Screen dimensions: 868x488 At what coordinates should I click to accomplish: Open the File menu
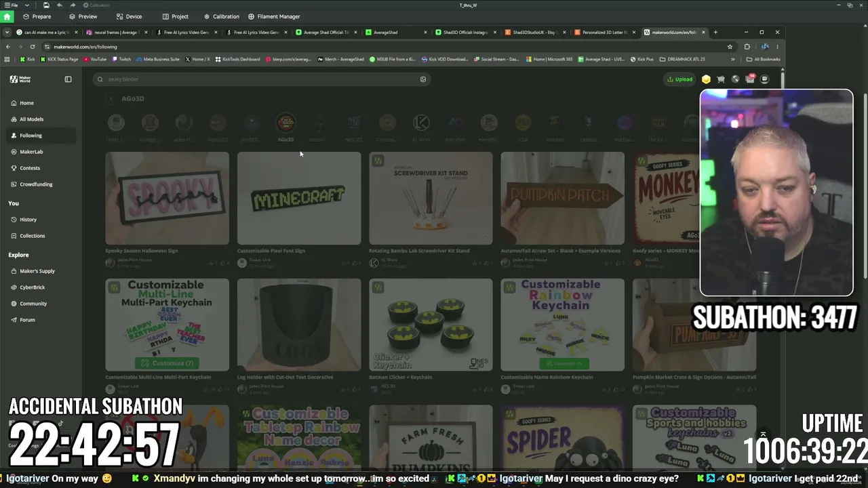12,5
